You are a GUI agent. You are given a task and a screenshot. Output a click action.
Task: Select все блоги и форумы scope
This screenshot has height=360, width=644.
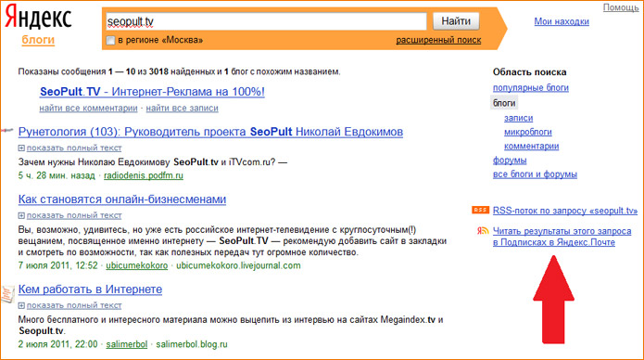point(535,174)
